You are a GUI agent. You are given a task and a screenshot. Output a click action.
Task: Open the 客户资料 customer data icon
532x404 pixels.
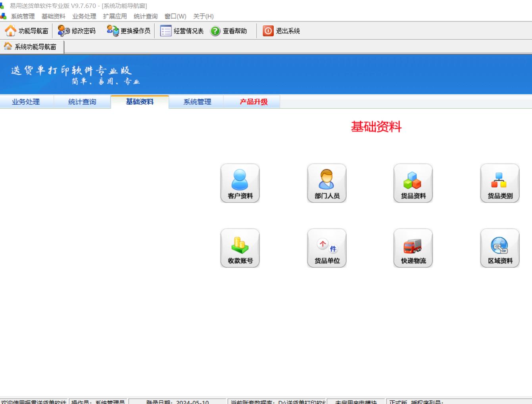pos(240,183)
